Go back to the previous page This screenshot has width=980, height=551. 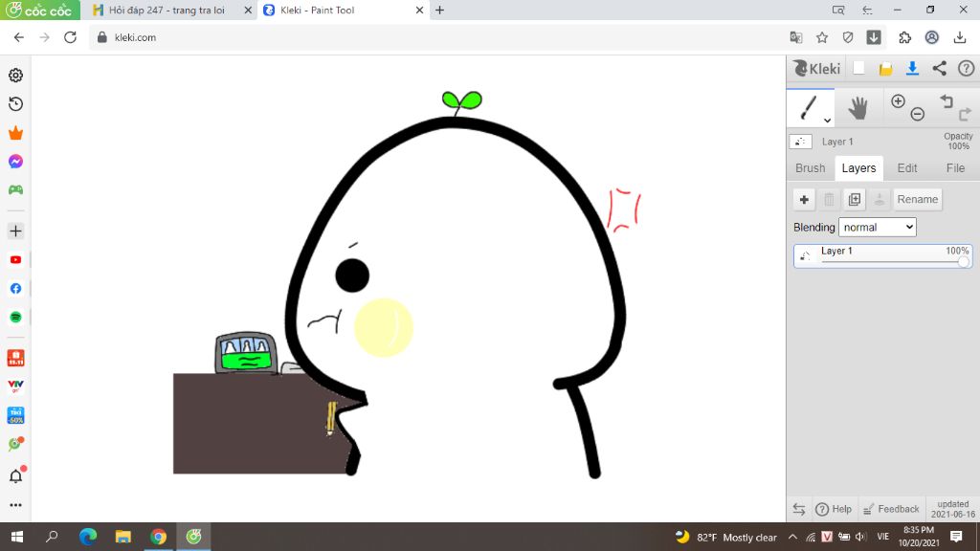pyautogui.click(x=19, y=37)
